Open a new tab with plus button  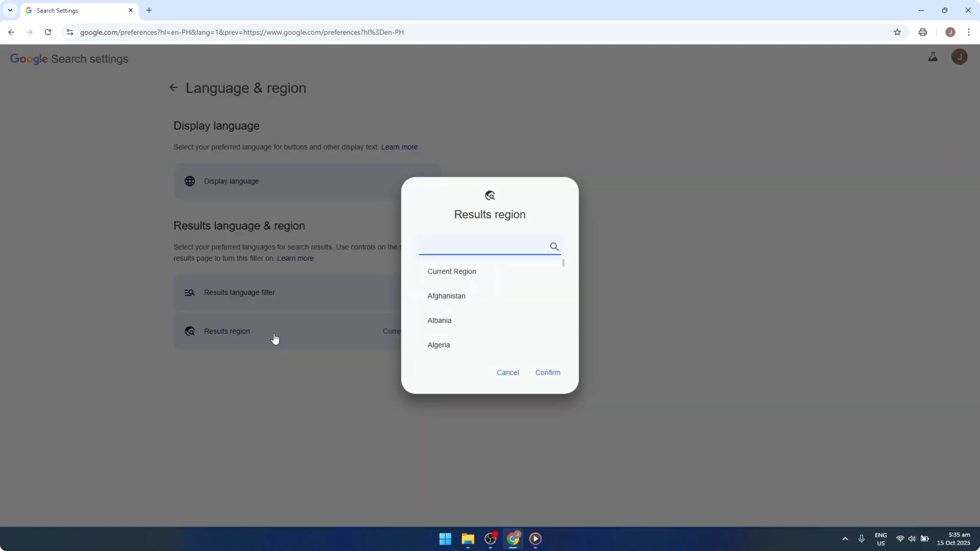[149, 10]
